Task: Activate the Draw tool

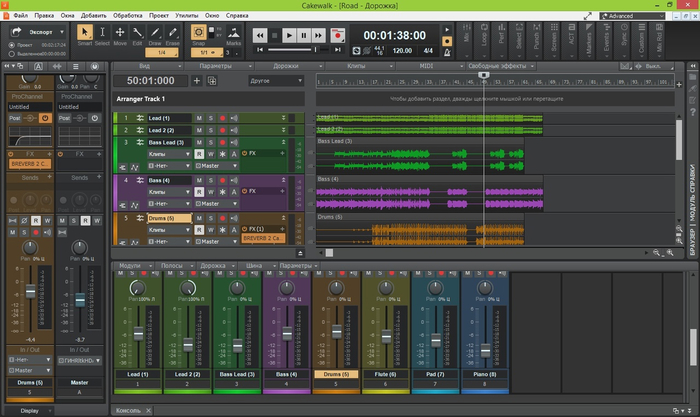Action: pos(154,34)
